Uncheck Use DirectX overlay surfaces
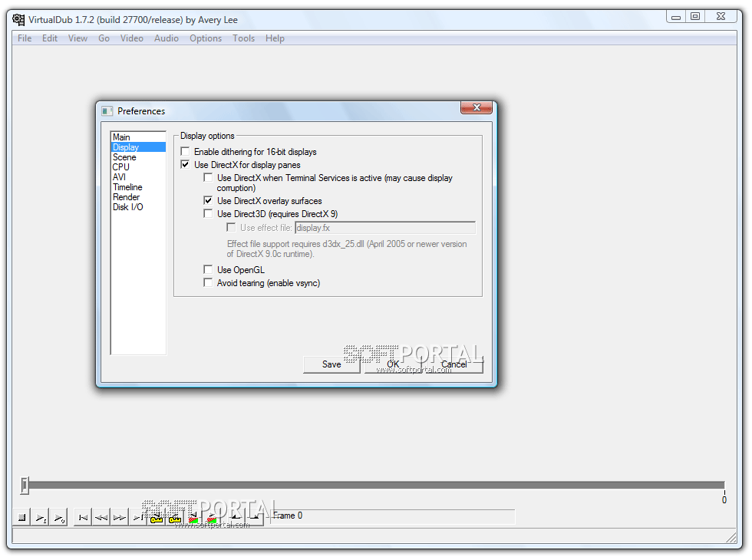752x560 pixels. pyautogui.click(x=208, y=200)
